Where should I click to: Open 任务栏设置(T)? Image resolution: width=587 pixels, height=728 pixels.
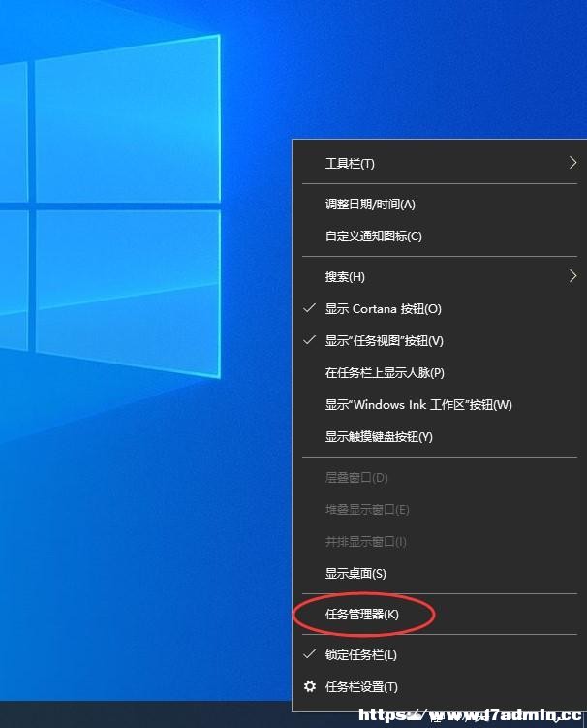click(440, 686)
